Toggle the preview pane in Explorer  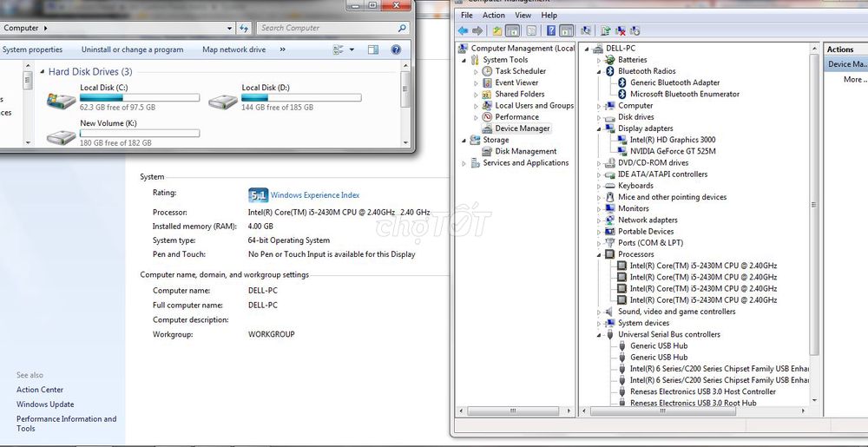[373, 49]
